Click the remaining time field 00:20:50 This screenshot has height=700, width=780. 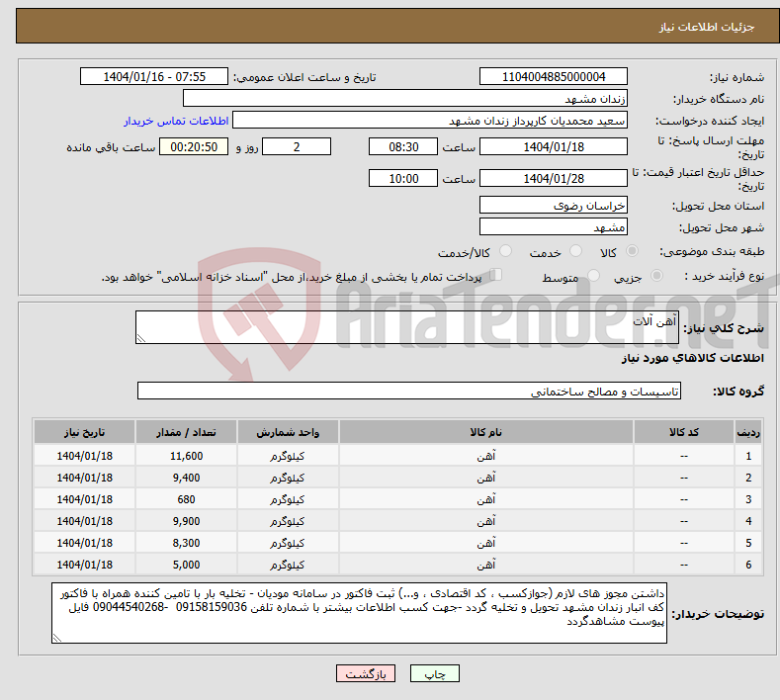point(194,146)
